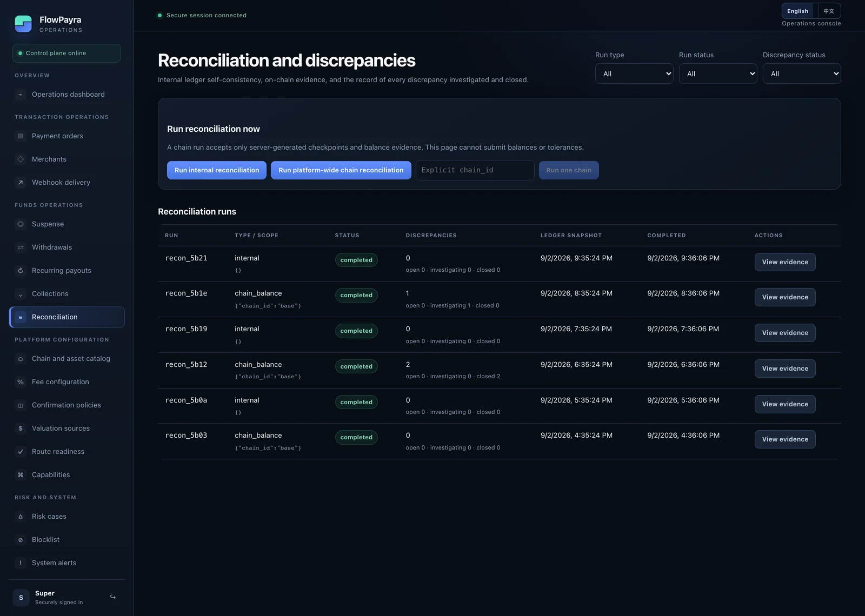Click the Recurring payouts cycle icon
The width and height of the screenshot is (865, 616).
(21, 271)
